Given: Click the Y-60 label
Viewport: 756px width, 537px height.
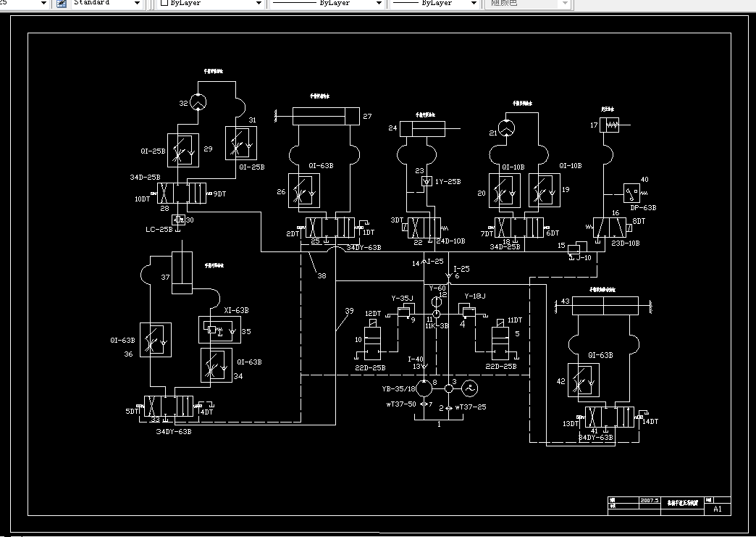Looking at the screenshot, I should (438, 288).
